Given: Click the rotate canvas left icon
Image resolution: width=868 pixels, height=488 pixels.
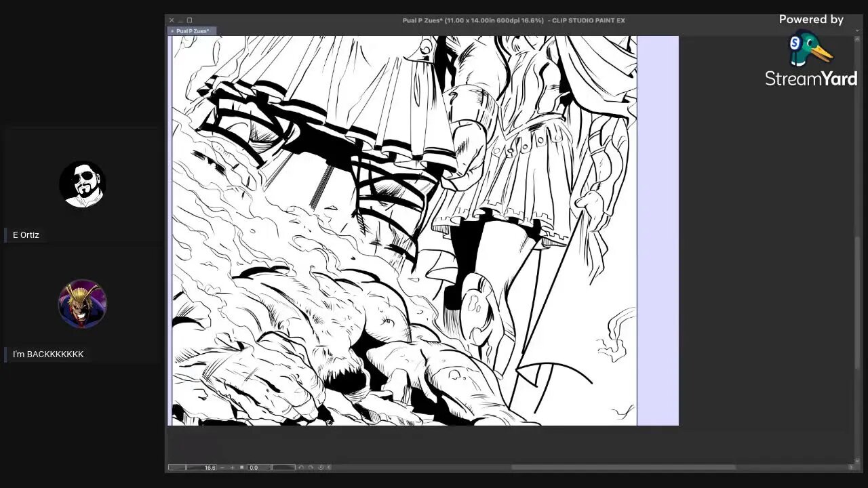Looking at the screenshot, I should tap(301, 468).
